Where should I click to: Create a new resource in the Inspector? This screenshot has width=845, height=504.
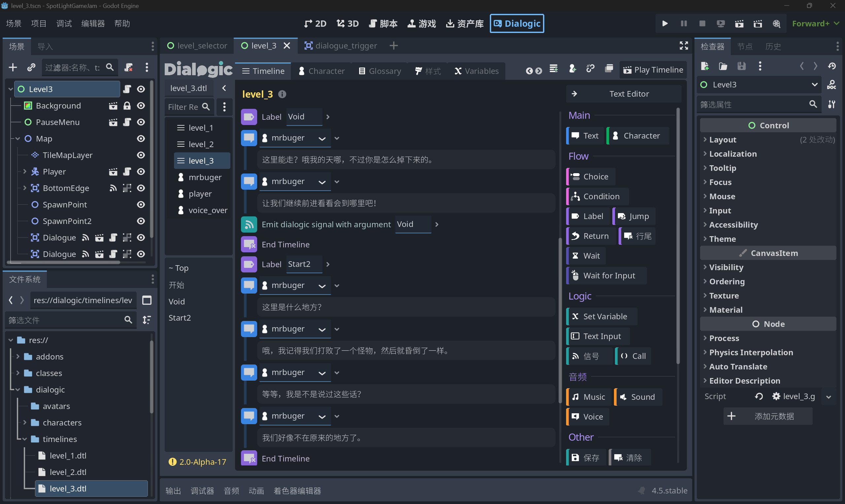tap(705, 66)
